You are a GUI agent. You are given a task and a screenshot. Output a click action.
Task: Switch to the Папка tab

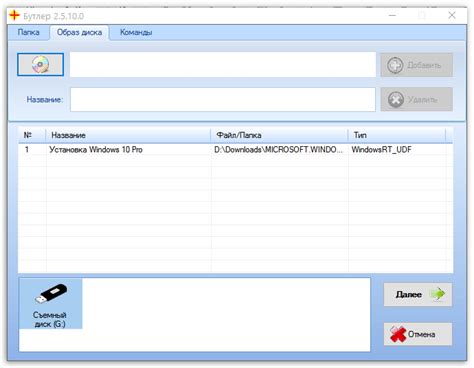(x=29, y=32)
